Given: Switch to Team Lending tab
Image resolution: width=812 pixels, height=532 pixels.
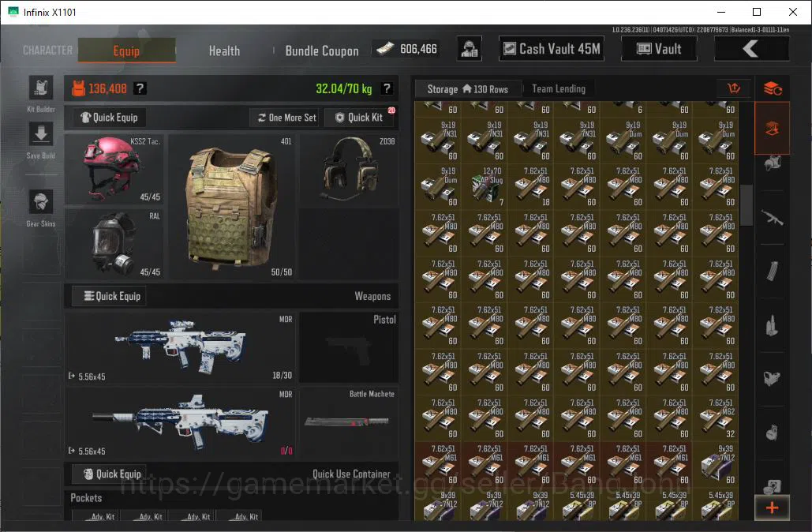Looking at the screenshot, I should (x=558, y=89).
